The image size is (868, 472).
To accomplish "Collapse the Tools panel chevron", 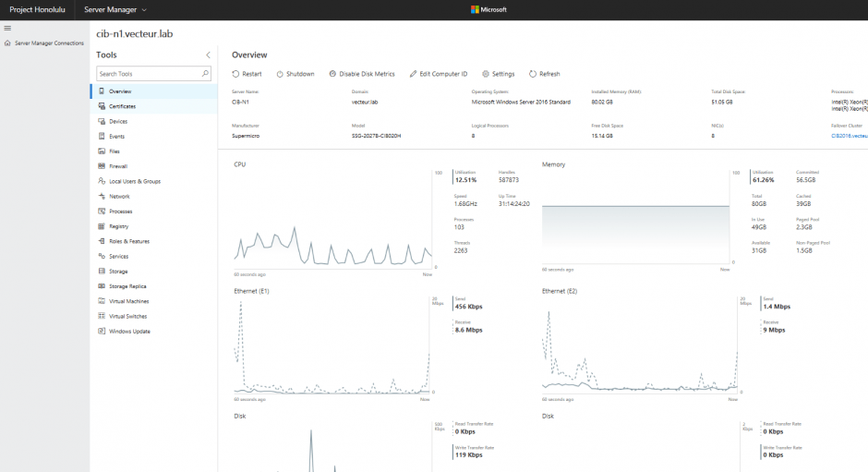I will click(x=207, y=55).
